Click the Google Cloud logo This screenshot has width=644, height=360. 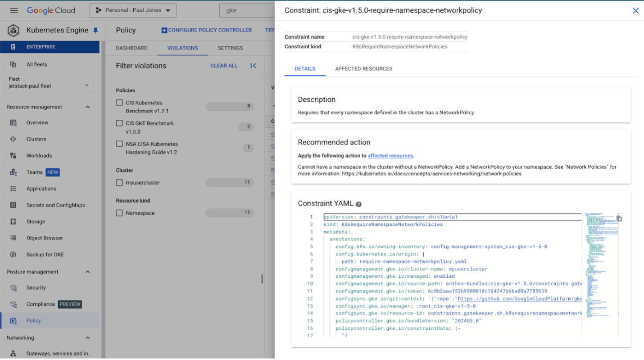[x=51, y=10]
